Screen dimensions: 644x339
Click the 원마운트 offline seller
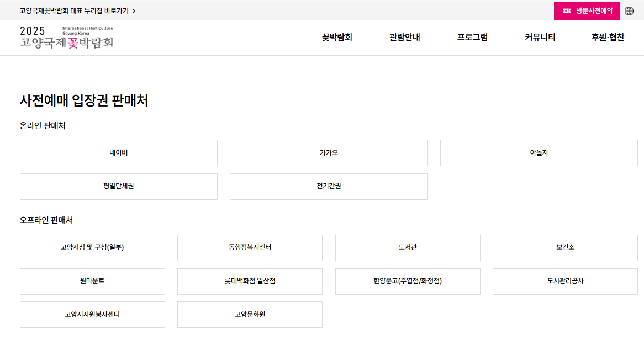tap(92, 282)
